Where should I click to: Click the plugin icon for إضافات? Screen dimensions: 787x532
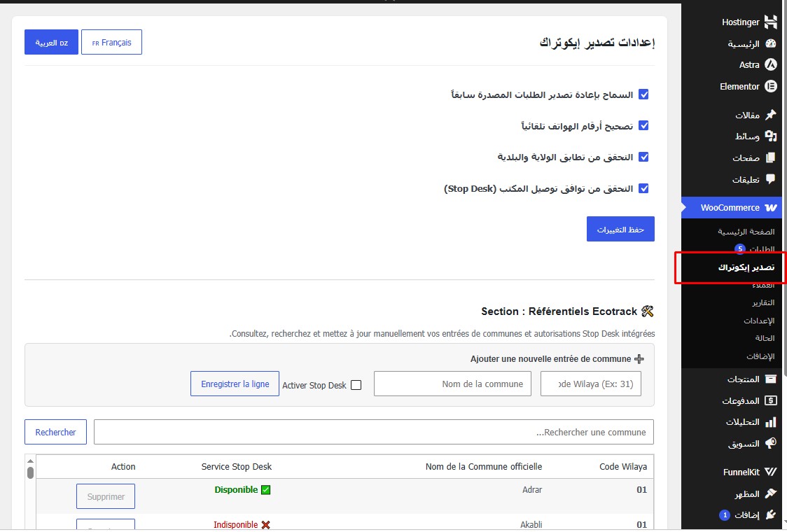tap(770, 515)
